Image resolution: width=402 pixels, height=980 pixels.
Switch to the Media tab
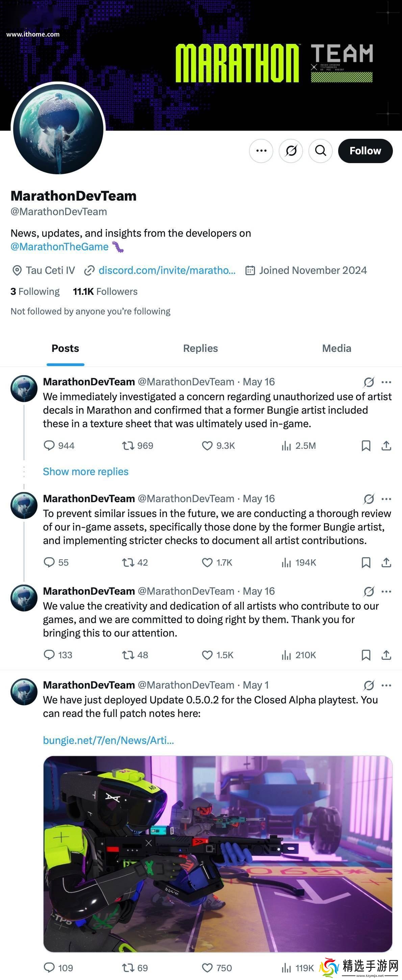click(x=336, y=348)
